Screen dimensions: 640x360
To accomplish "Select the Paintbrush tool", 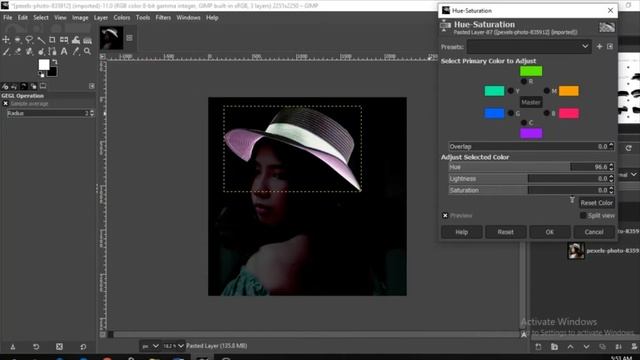I will click(6, 51).
